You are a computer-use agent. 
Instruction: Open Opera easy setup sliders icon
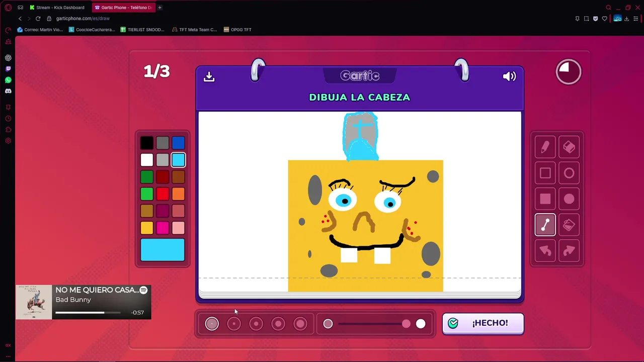pos(636,19)
